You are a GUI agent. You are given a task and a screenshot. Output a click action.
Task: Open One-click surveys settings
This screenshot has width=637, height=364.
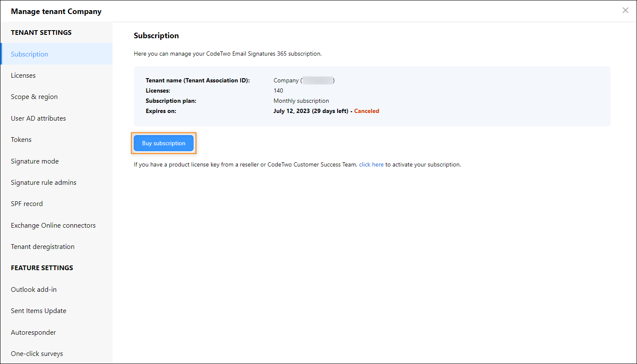(x=56, y=353)
